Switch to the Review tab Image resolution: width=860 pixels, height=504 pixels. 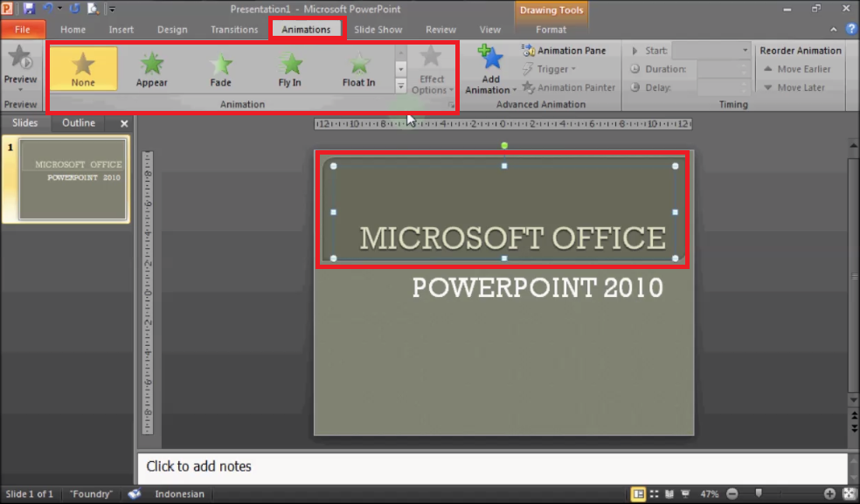(440, 30)
